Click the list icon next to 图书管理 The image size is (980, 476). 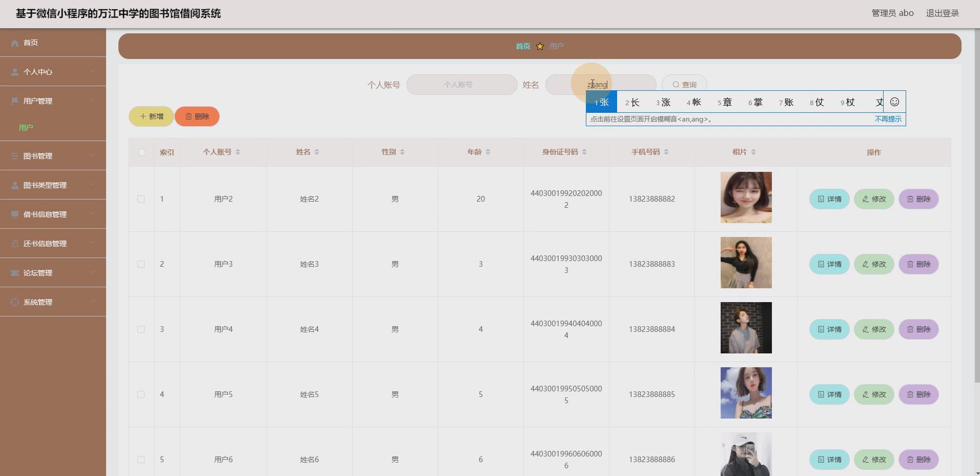(x=15, y=156)
